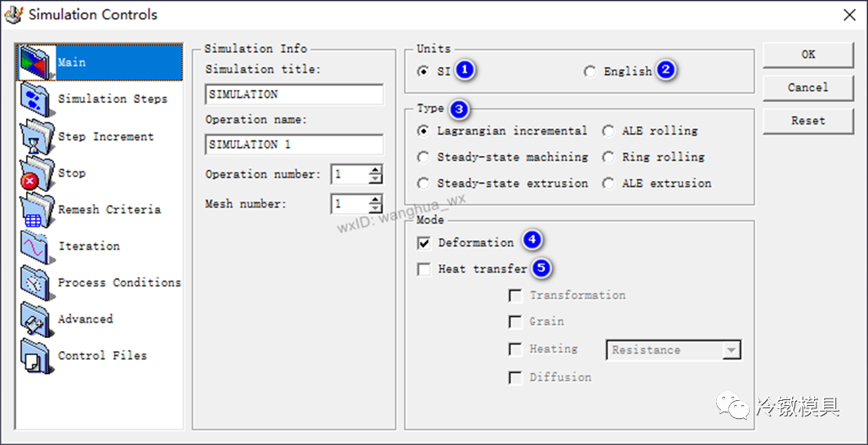Decrease Operation number with down arrow
The height and width of the screenshot is (445, 868).
(x=376, y=179)
